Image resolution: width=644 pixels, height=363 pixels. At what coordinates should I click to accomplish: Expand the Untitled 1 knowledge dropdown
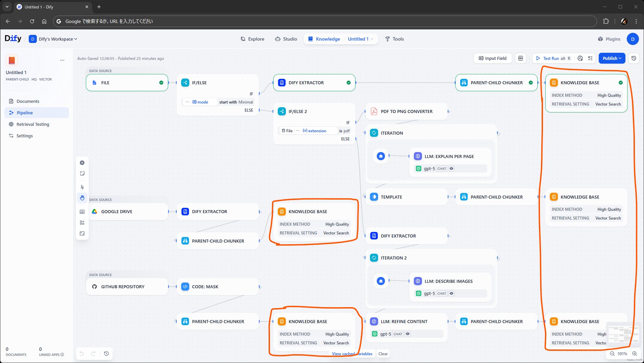[x=360, y=39]
